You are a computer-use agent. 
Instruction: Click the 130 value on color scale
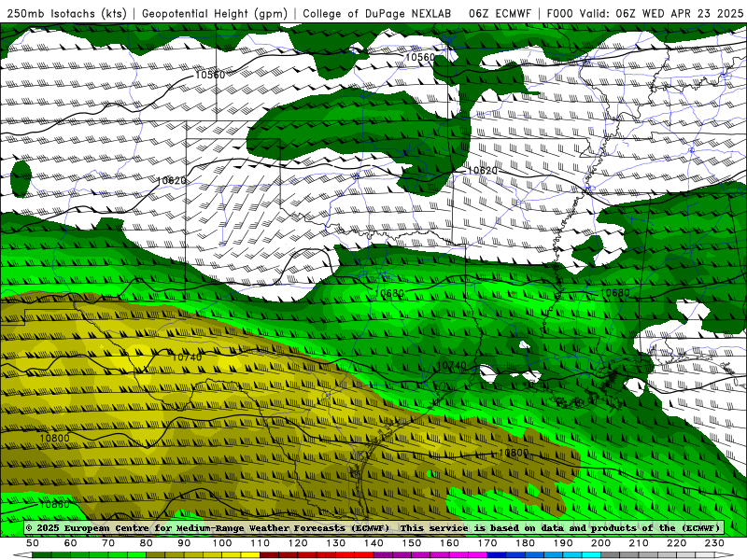336,543
